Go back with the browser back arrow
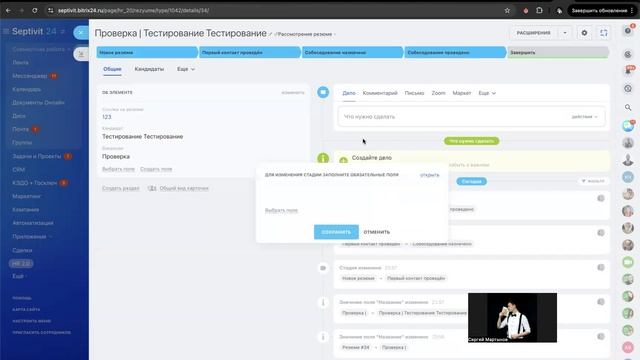Screen dimensions: 640x360 [8, 11]
